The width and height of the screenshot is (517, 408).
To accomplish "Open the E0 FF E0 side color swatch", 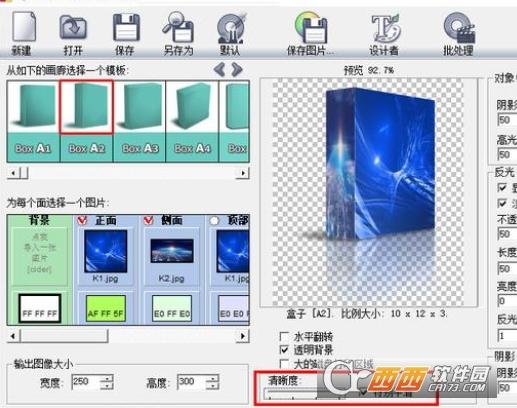I will [x=172, y=309].
